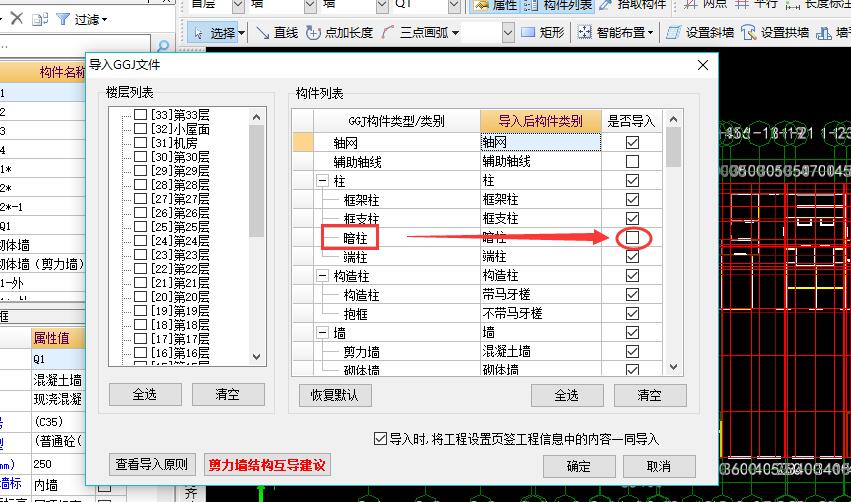The image size is (851, 502).
Task: Click the delete X icon in left panel toolbar
Action: [x=17, y=19]
